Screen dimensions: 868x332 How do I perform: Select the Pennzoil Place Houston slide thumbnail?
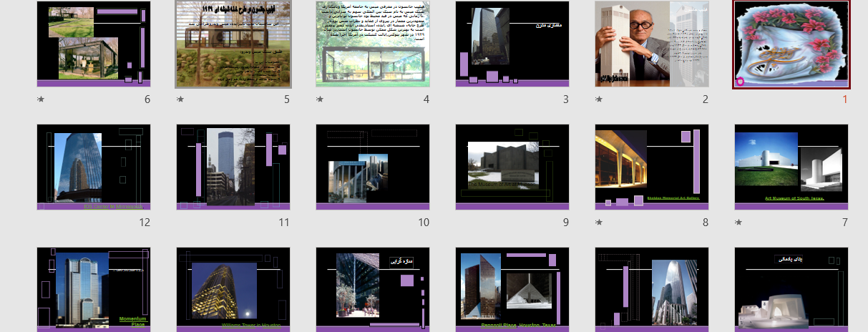pos(512,290)
